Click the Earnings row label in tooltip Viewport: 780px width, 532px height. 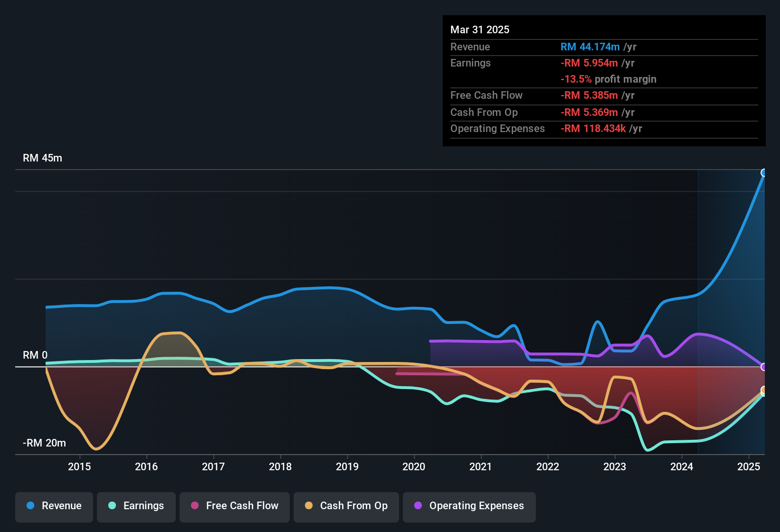click(470, 63)
